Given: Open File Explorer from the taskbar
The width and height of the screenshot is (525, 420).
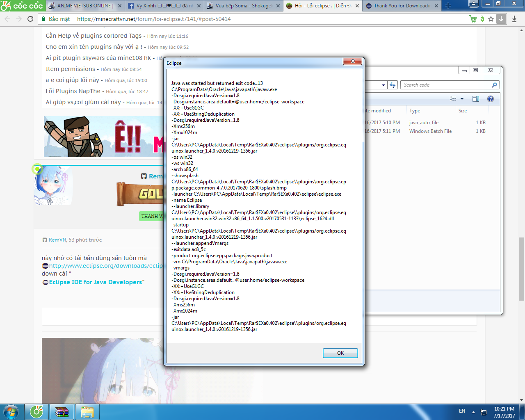Looking at the screenshot, I should coord(87,412).
